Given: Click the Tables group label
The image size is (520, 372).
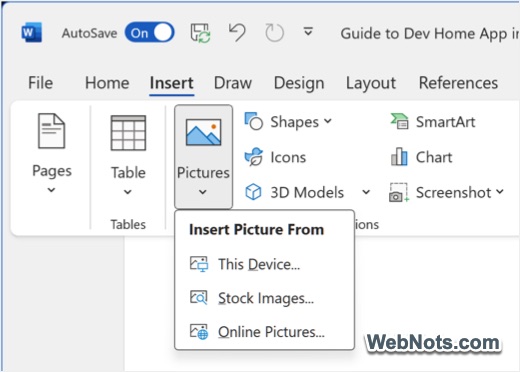Looking at the screenshot, I should tap(128, 224).
